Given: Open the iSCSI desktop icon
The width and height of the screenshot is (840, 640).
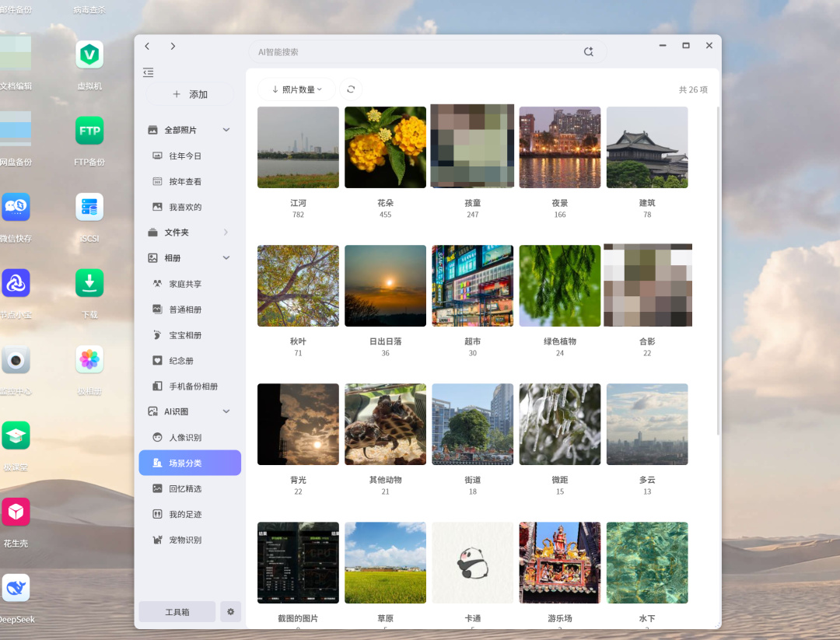Looking at the screenshot, I should [x=89, y=207].
